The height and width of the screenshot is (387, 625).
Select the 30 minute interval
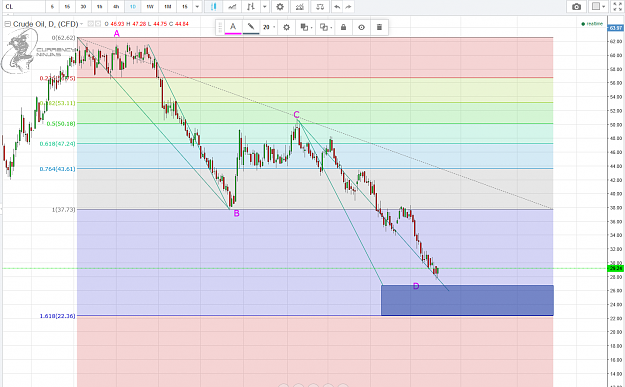coord(83,7)
